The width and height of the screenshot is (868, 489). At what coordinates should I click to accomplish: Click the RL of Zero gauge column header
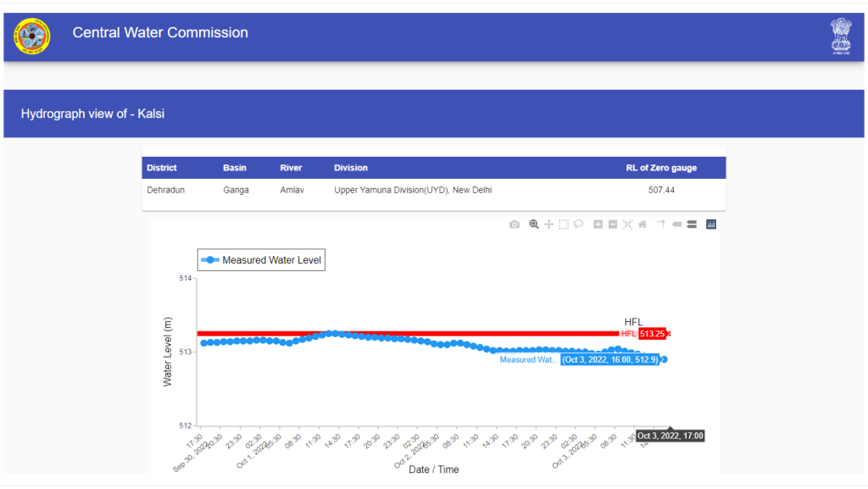(661, 168)
